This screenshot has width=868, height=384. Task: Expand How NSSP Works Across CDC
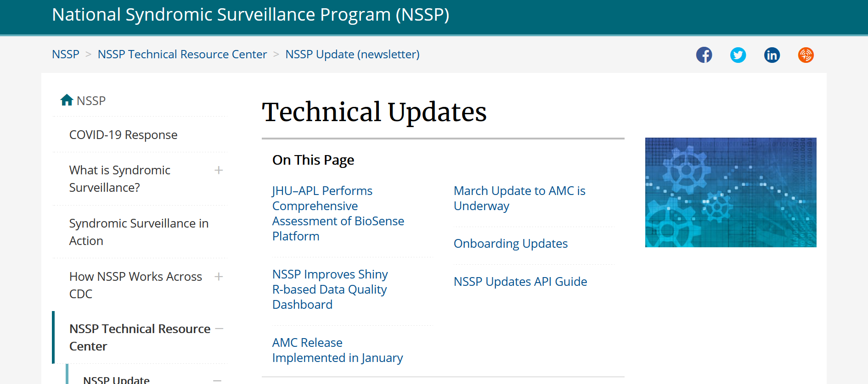(219, 277)
